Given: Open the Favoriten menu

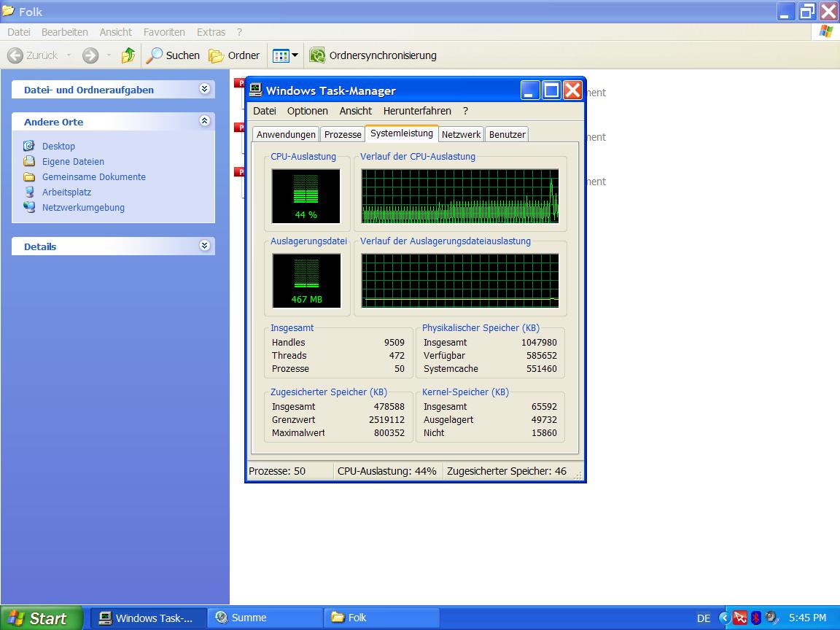Looking at the screenshot, I should 164,32.
